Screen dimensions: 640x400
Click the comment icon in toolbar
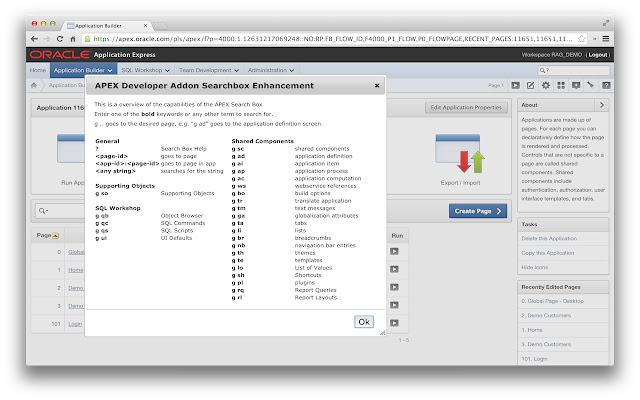576,85
